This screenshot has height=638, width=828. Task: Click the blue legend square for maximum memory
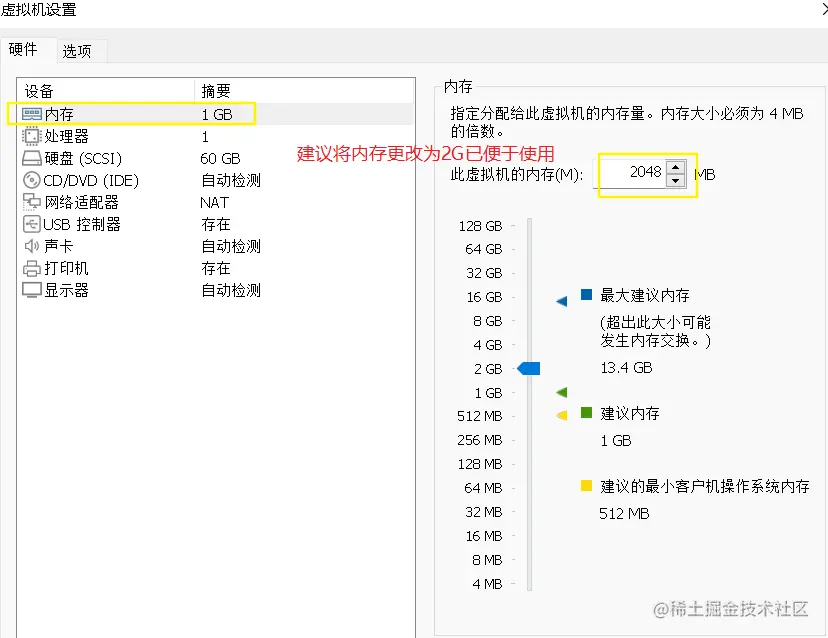pyautogui.click(x=586, y=295)
